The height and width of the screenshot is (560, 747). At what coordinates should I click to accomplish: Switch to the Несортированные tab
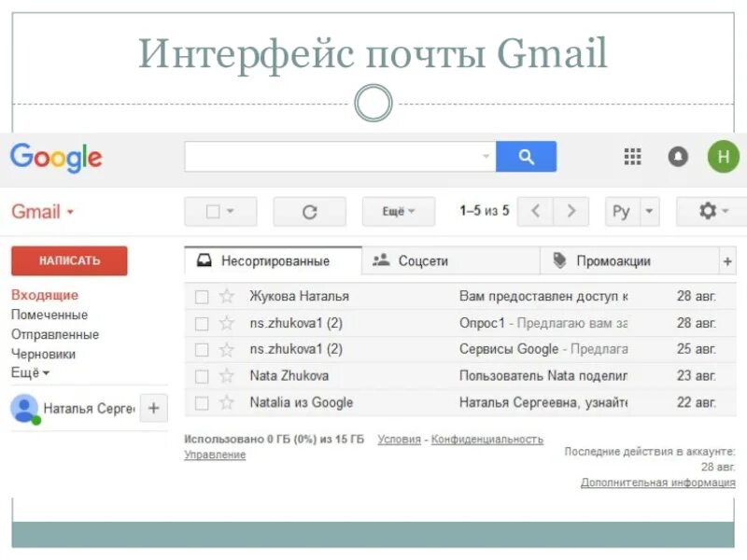click(x=273, y=261)
